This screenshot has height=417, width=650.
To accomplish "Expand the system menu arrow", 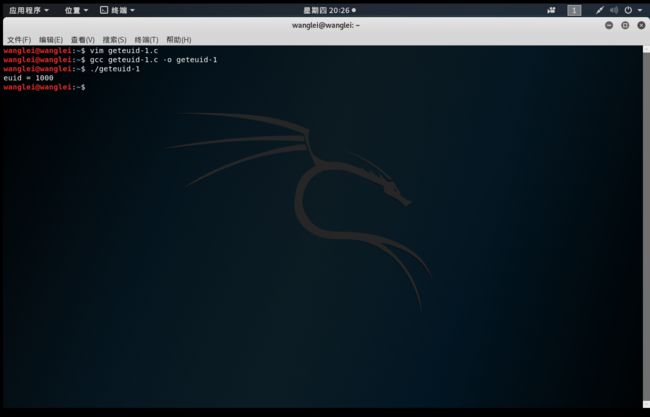I will [x=640, y=10].
